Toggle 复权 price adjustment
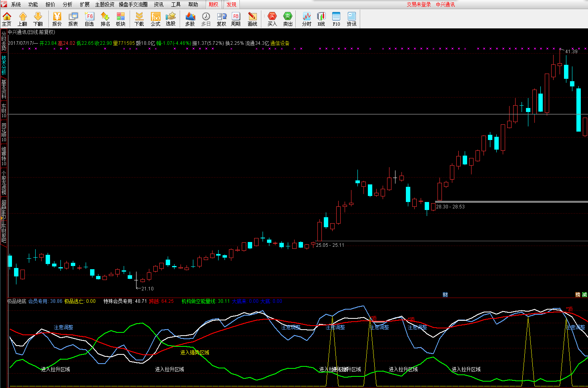The height and width of the screenshot is (388, 588). point(221,19)
